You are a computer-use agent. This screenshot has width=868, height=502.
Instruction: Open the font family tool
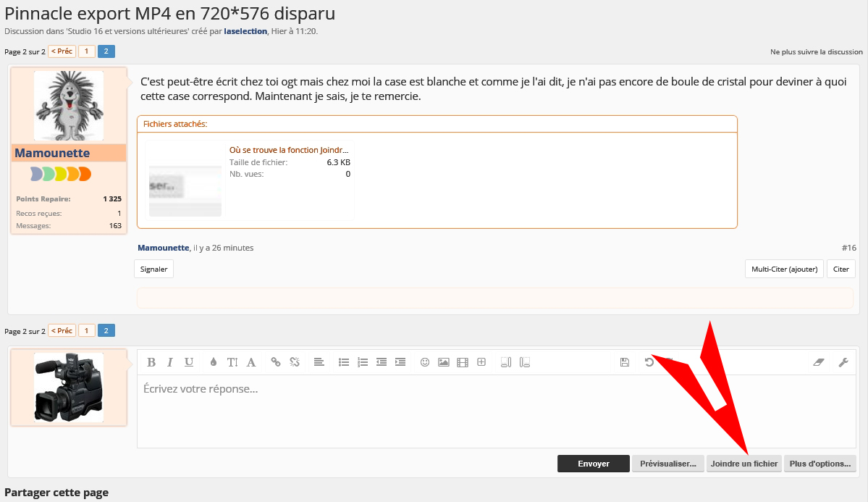pos(251,362)
